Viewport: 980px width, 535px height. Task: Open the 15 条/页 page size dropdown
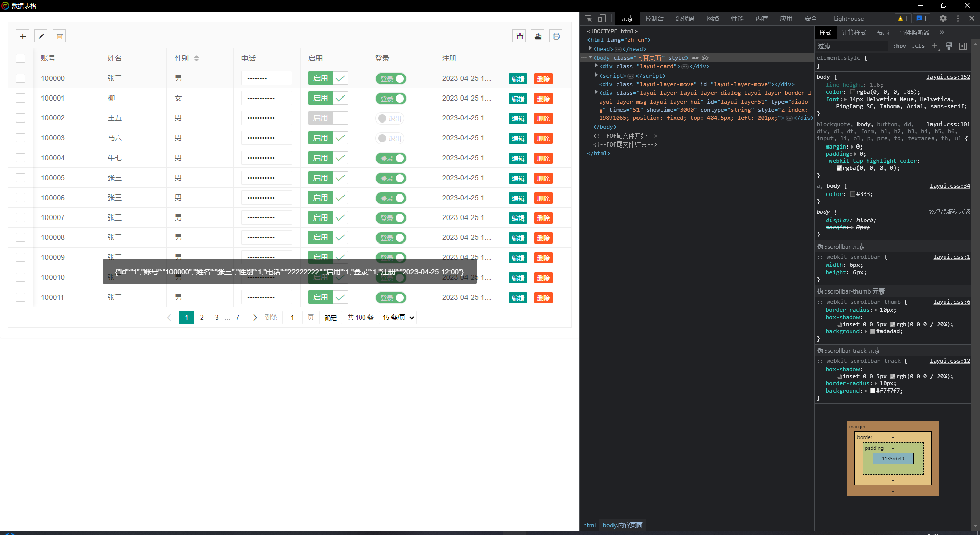398,318
